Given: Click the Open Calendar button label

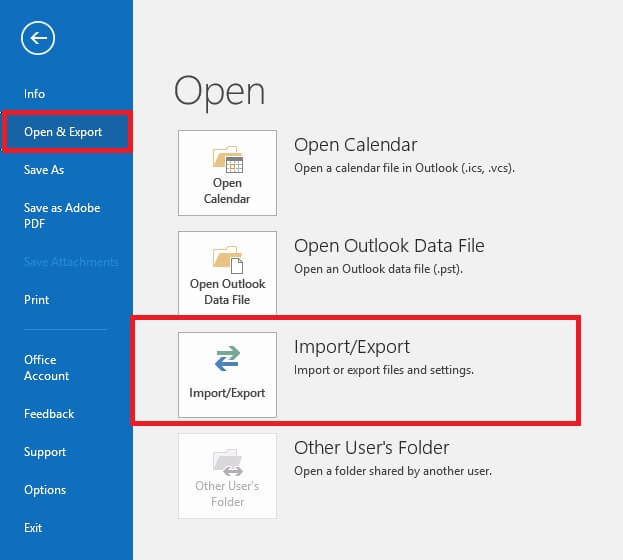Looking at the screenshot, I should click(x=227, y=191).
